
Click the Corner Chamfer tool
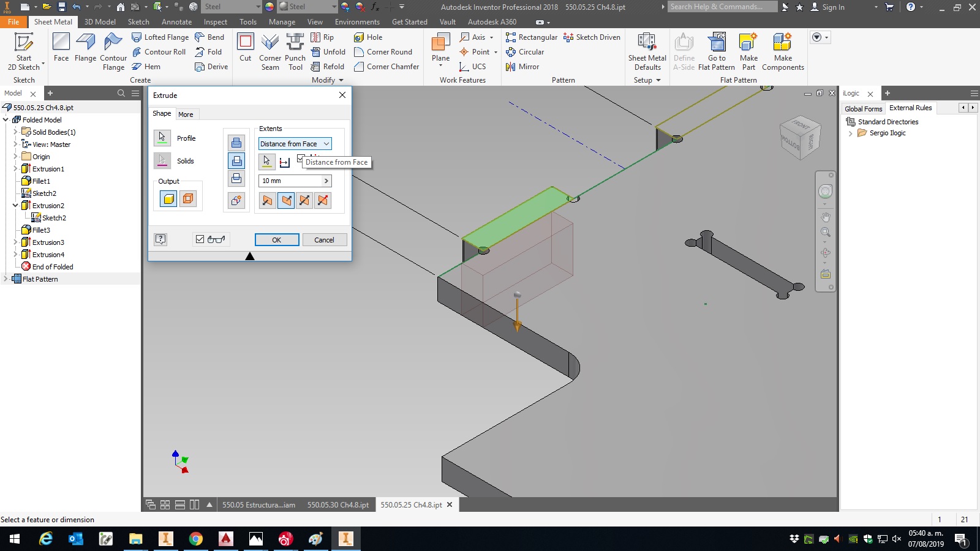pos(386,67)
